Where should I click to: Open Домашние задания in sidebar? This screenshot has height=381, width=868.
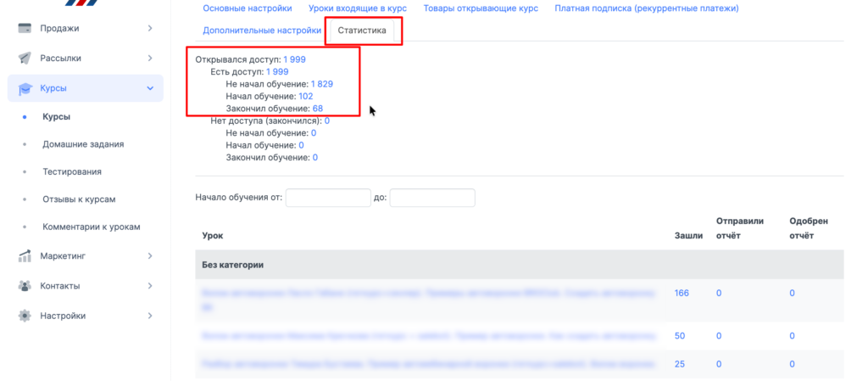pyautogui.click(x=83, y=144)
